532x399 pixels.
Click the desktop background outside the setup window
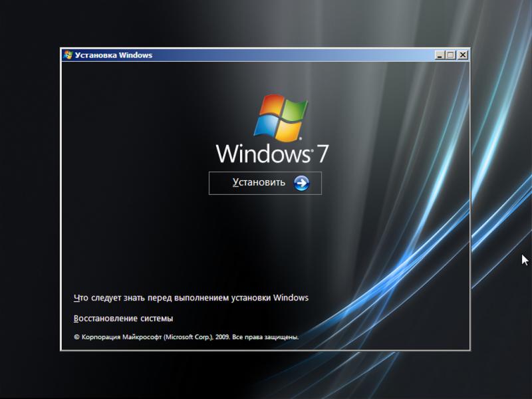pos(27,199)
